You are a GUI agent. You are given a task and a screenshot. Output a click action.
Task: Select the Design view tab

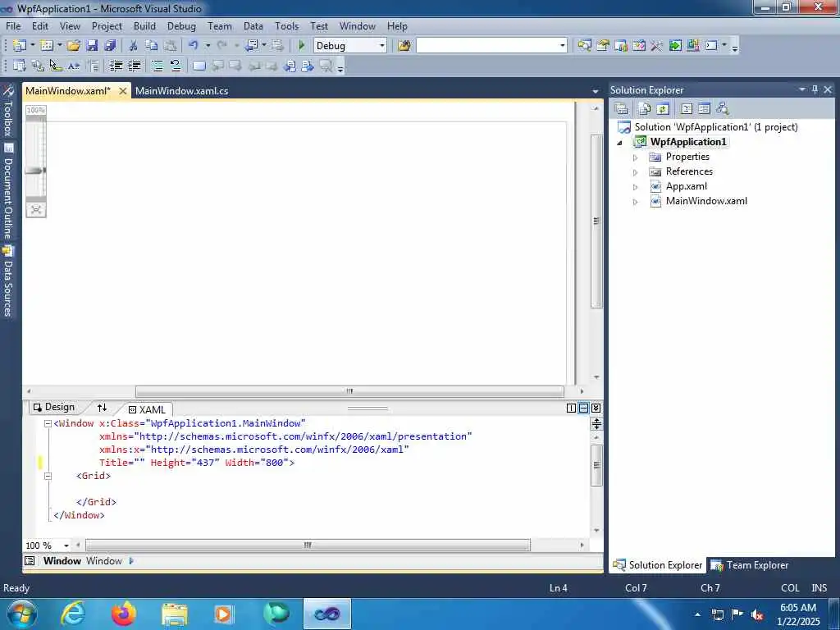53,407
